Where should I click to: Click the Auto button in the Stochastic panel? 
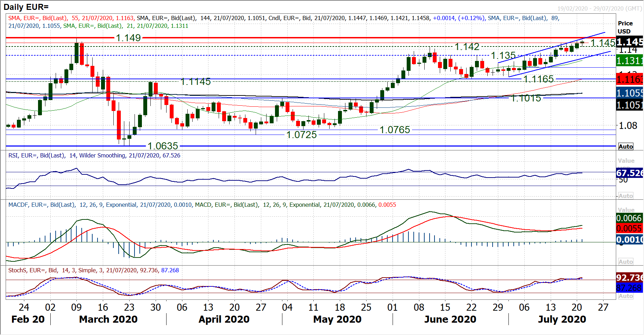(x=625, y=296)
